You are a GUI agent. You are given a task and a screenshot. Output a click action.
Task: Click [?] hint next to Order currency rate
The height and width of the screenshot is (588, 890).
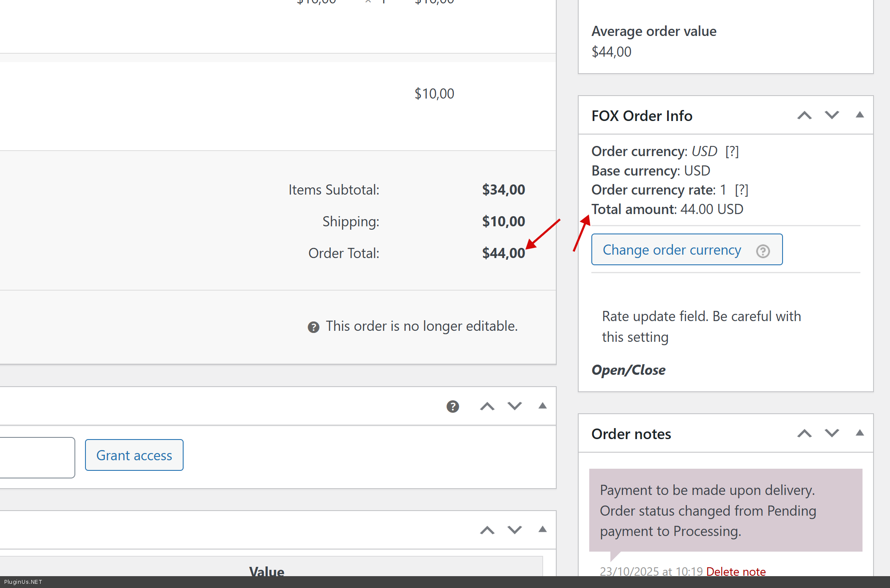coord(742,190)
